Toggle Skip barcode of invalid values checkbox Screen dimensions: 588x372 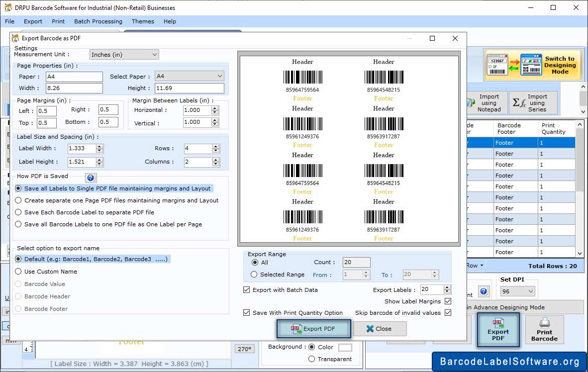pos(448,313)
